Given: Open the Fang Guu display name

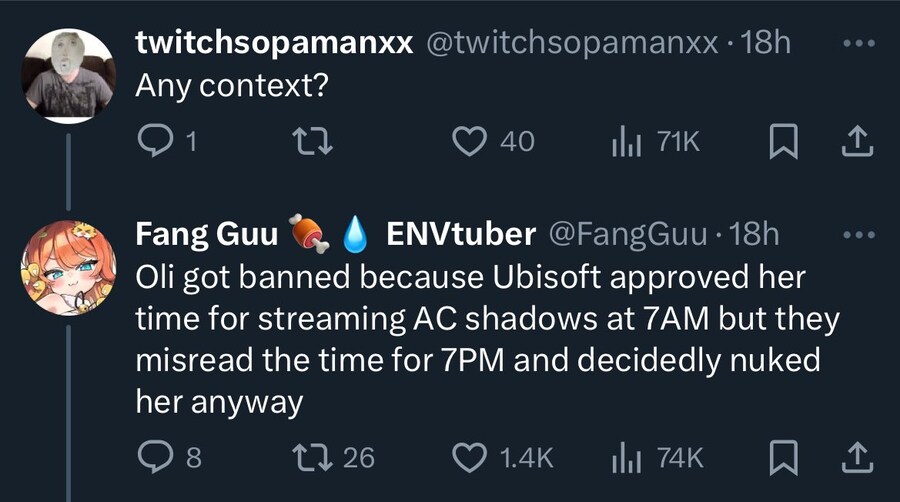Looking at the screenshot, I should click(x=207, y=234).
